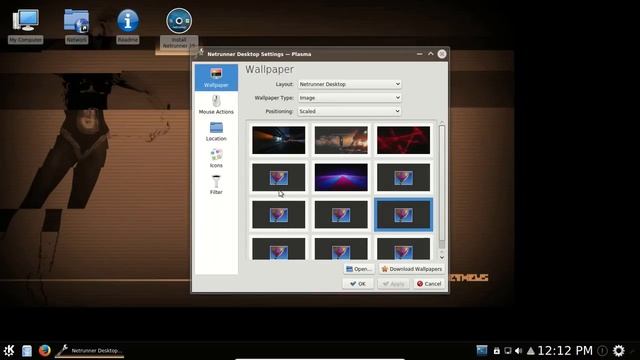Open the Layout dropdown showing Netrunner Desktop
The image size is (640, 360).
349,84
